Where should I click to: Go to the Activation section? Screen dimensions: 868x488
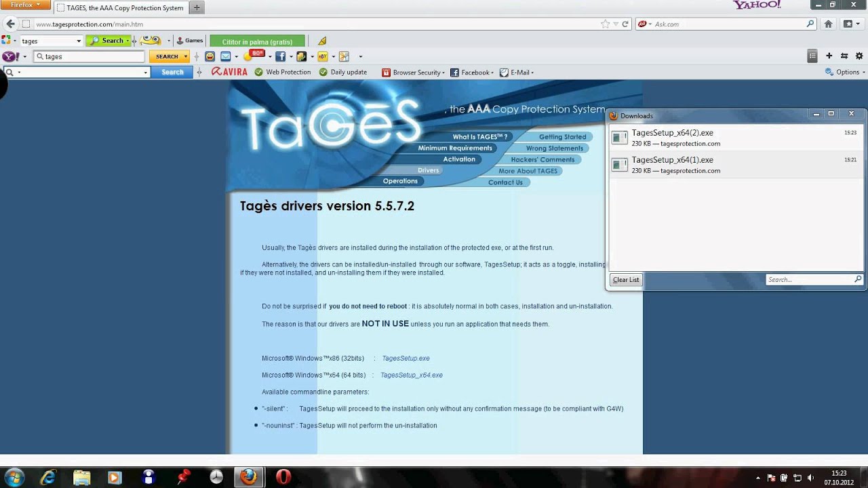[x=459, y=159]
